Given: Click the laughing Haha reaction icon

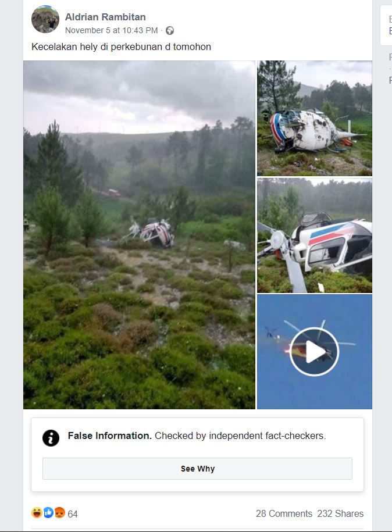Looking at the screenshot, I should [37, 512].
